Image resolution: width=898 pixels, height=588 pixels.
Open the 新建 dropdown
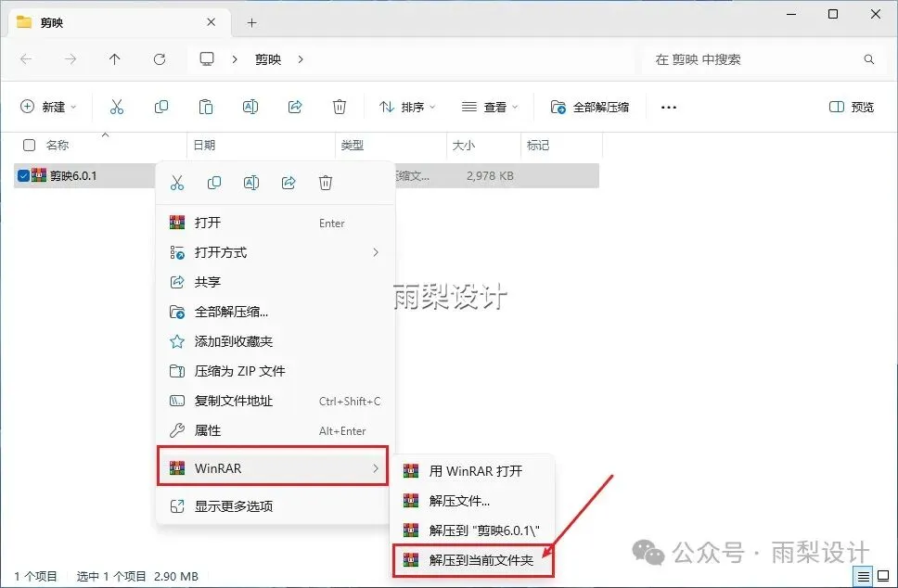click(x=48, y=107)
